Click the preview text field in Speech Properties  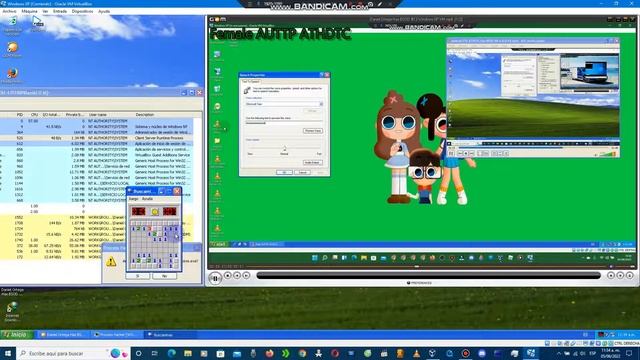coord(284,123)
